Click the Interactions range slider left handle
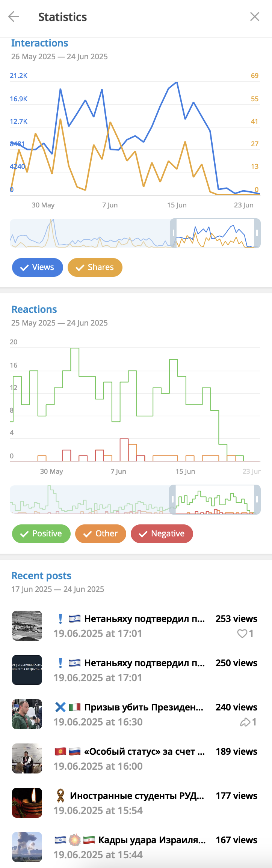Image resolution: width=272 pixels, height=868 pixels. 174,233
